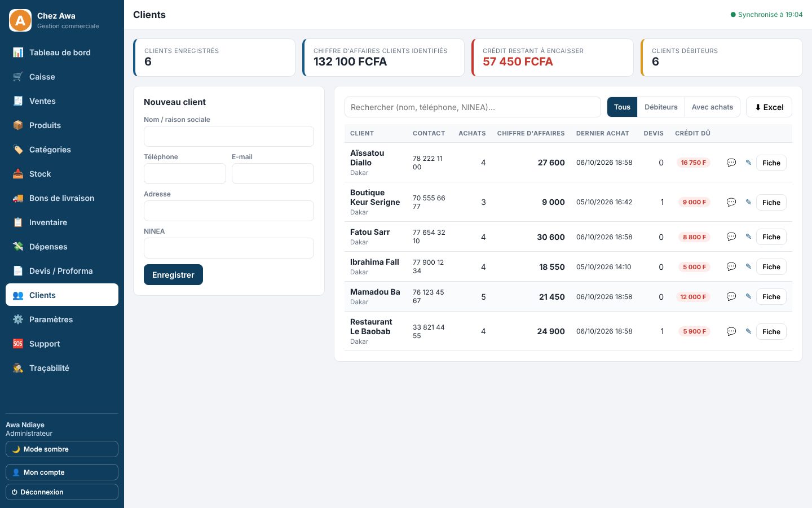
Task: Click the 12 000 F credit badge
Action: (x=693, y=297)
